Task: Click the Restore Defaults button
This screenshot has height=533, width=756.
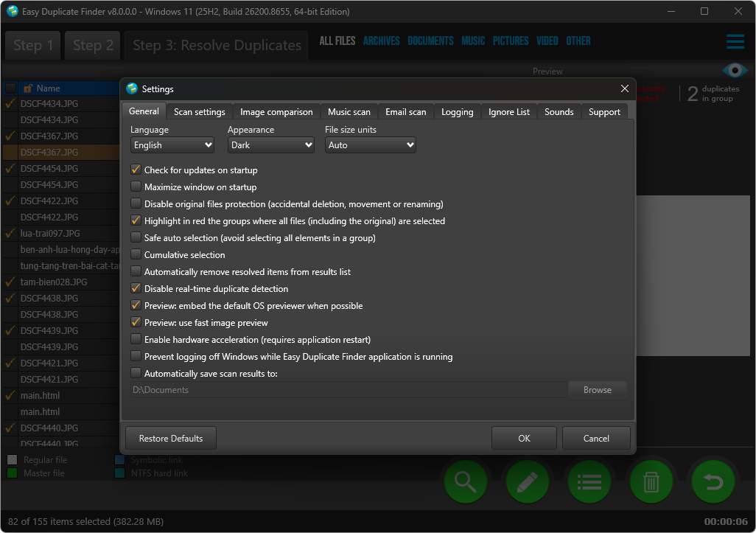Action: click(171, 438)
